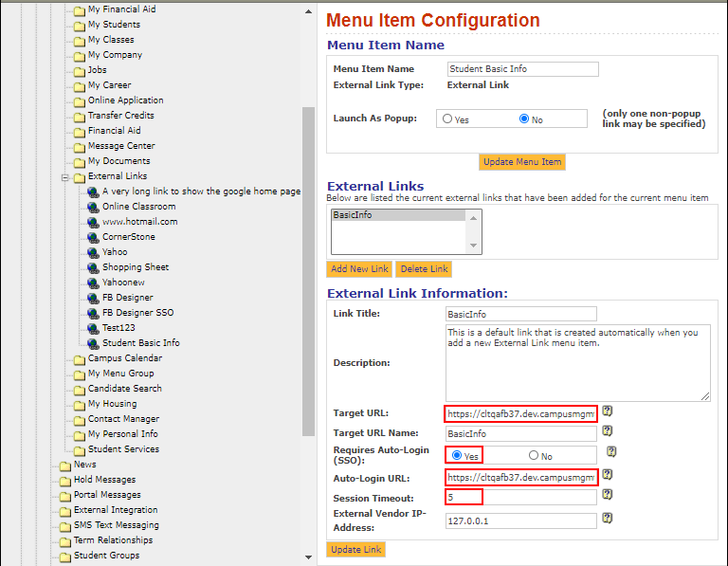Select Yes for Requires Auto-Login (SSO)
The height and width of the screenshot is (566, 728).
pyautogui.click(x=457, y=455)
